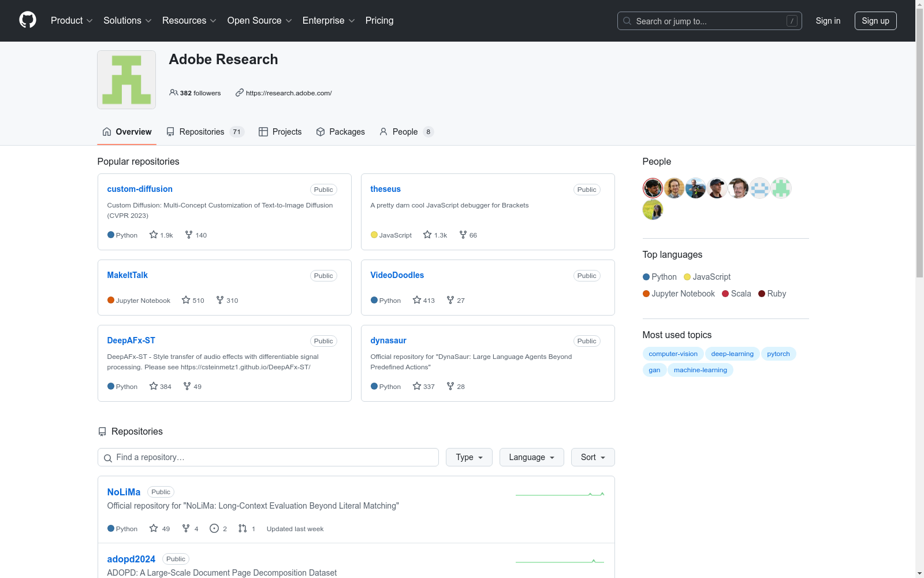
Task: Expand the Open Source menu
Action: click(x=260, y=21)
